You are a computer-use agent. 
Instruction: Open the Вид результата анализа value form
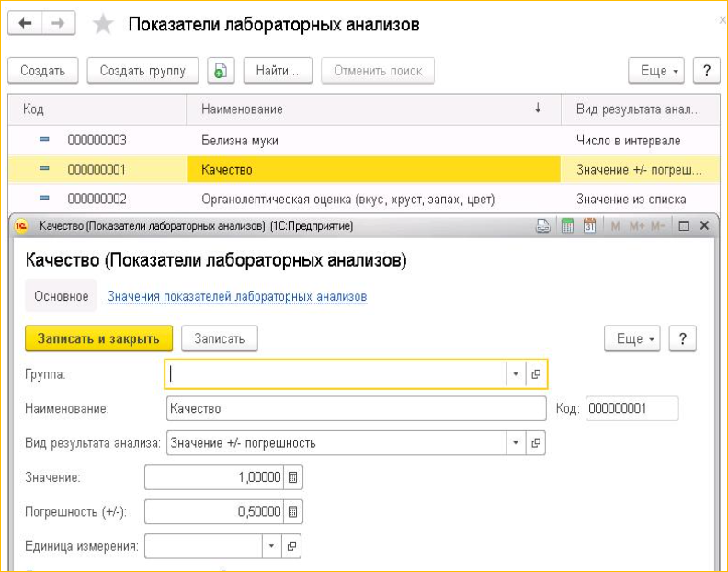click(536, 443)
